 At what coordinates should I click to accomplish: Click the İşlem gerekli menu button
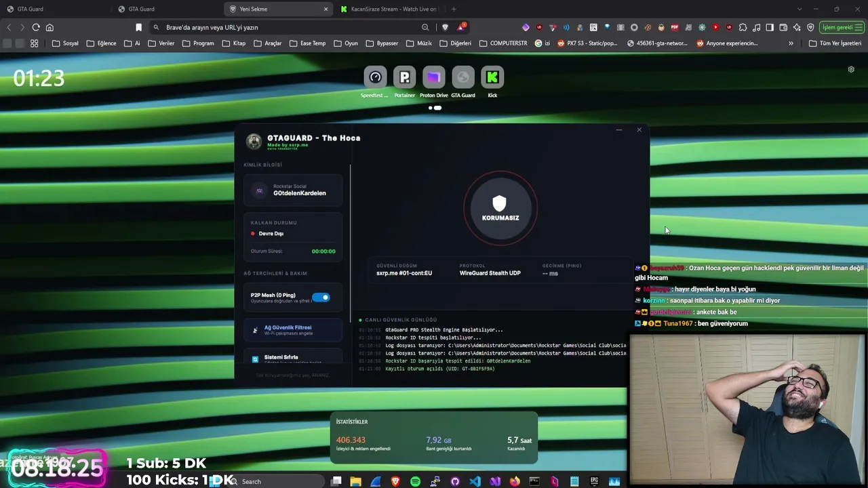coord(840,27)
